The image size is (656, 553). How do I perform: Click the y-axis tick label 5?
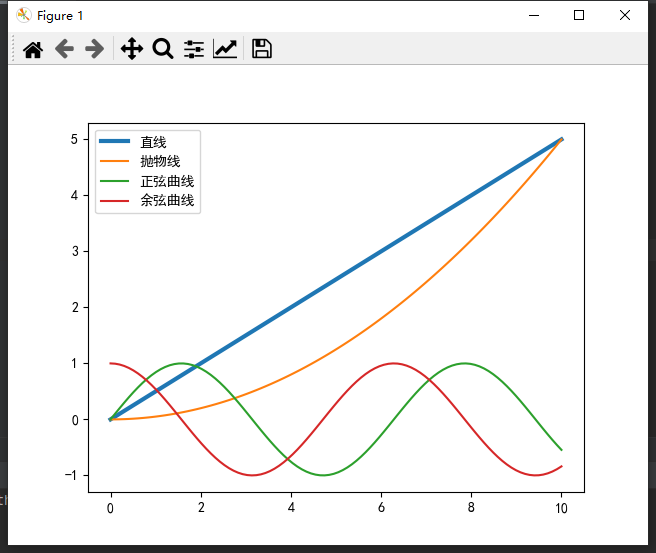tap(74, 139)
